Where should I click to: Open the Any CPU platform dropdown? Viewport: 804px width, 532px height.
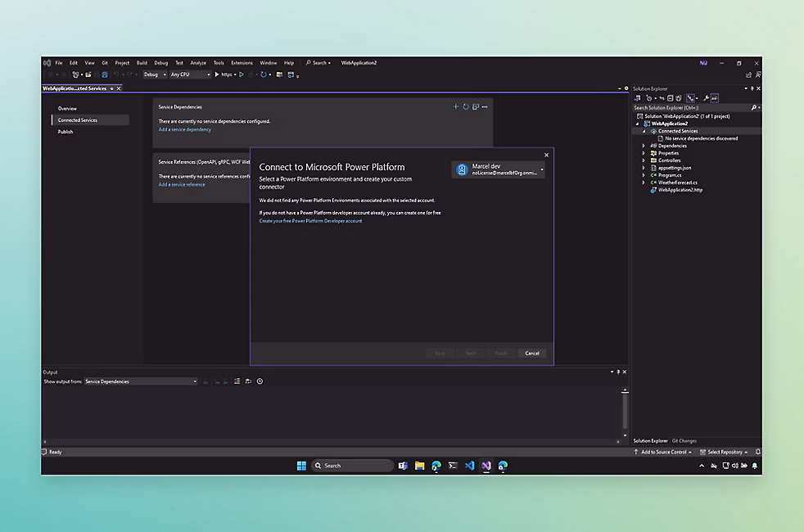(190, 74)
